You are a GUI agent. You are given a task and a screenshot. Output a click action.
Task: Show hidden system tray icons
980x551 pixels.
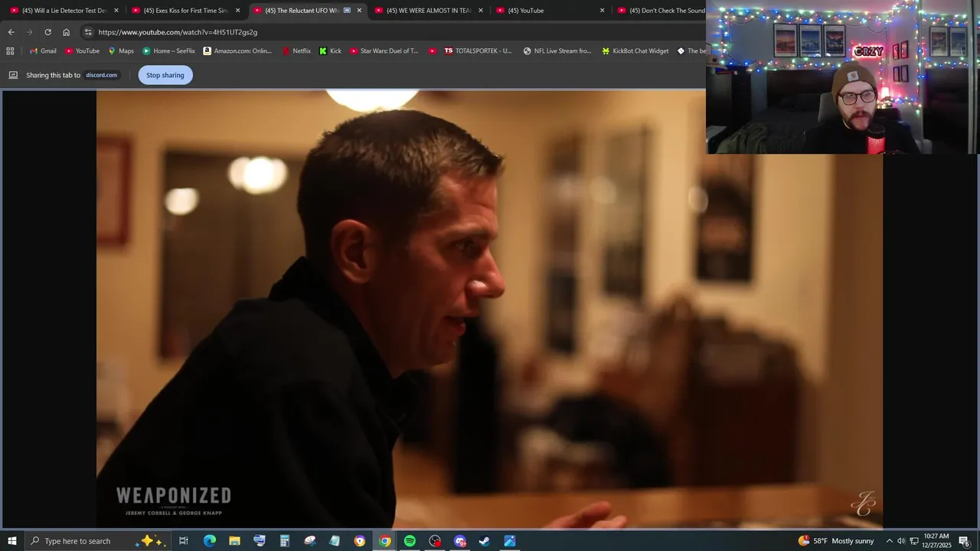click(889, 541)
